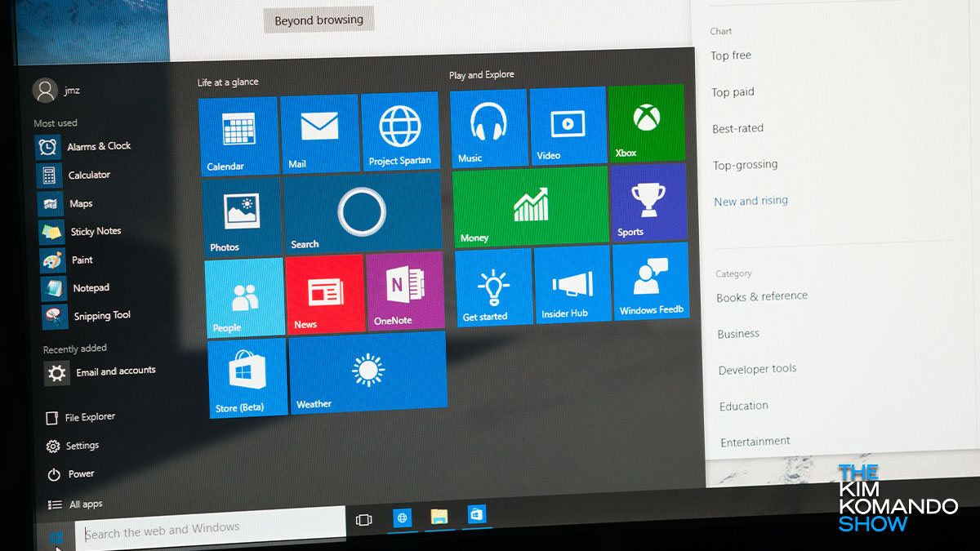Open the Money tile

click(x=530, y=206)
